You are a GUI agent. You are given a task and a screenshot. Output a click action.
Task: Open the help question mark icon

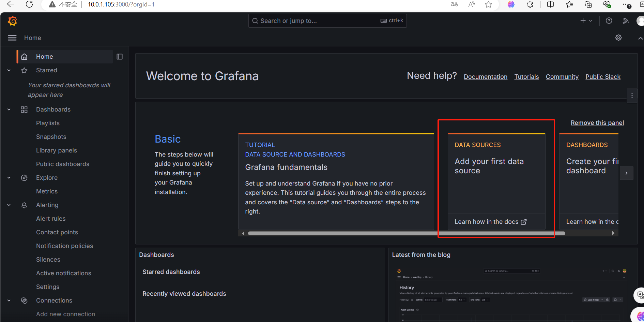tap(609, 21)
